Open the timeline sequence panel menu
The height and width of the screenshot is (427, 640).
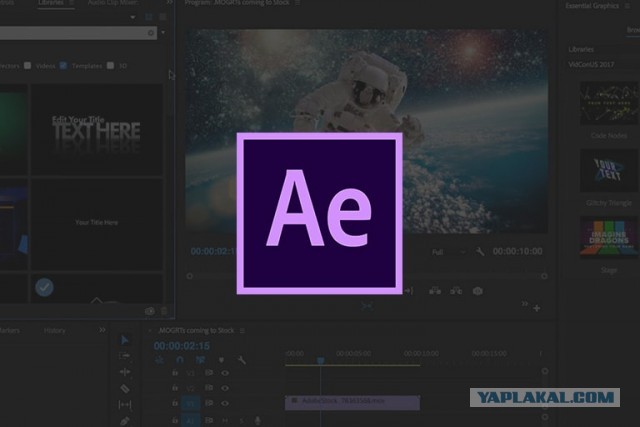pyautogui.click(x=242, y=331)
